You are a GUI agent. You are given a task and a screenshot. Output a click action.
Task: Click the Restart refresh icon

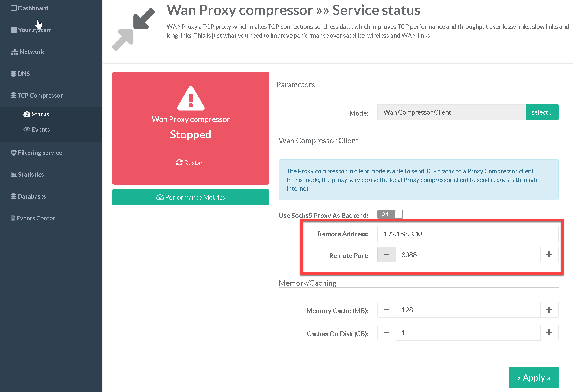point(179,163)
